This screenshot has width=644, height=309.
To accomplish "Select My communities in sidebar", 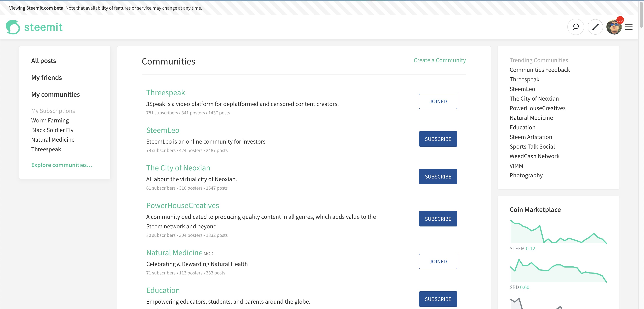I will click(56, 94).
